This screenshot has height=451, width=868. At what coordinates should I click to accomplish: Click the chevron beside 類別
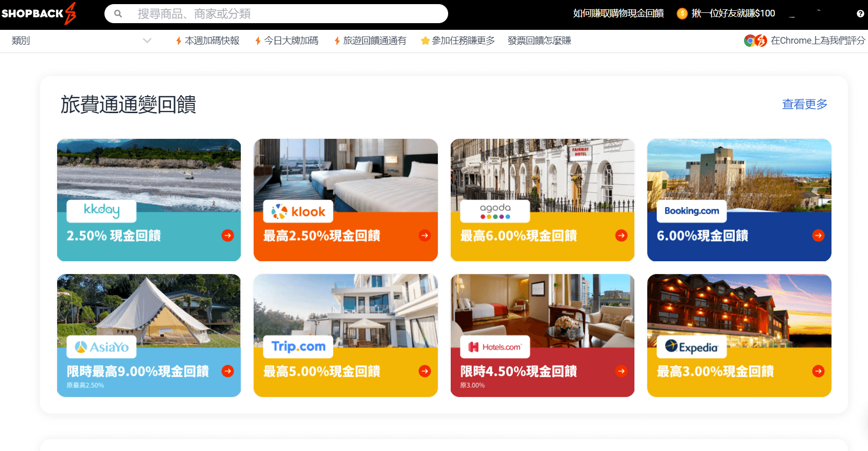pos(147,41)
